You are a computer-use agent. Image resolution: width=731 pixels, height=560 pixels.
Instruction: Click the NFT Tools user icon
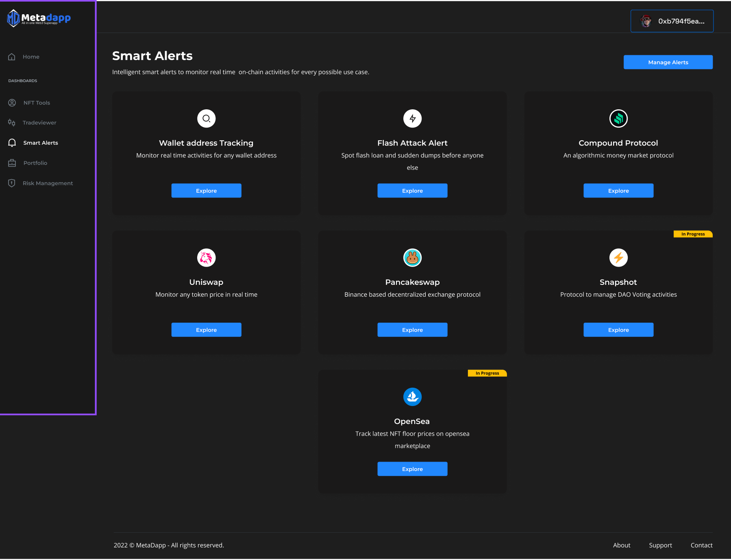pyautogui.click(x=12, y=103)
